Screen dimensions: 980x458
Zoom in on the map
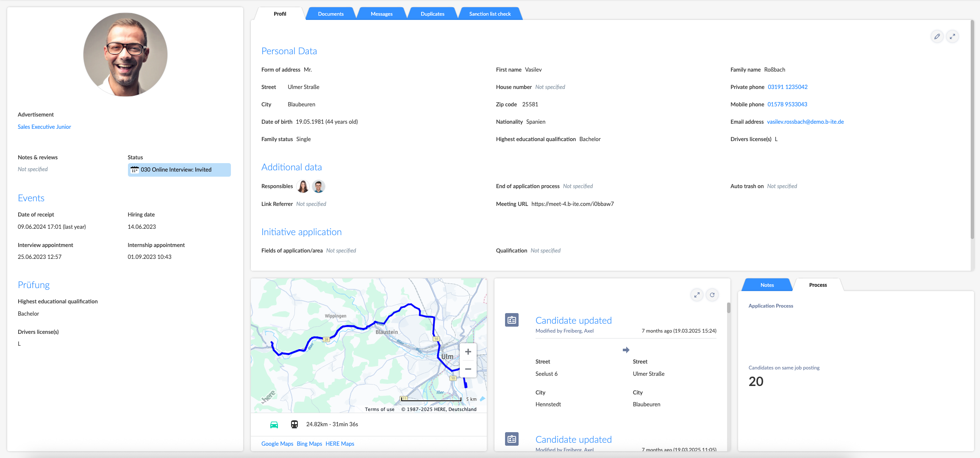point(468,352)
